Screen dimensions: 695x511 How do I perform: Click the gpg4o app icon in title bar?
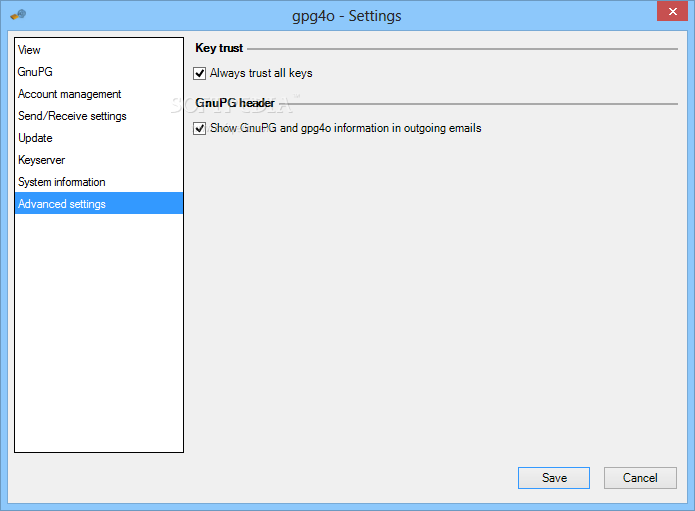click(x=18, y=15)
